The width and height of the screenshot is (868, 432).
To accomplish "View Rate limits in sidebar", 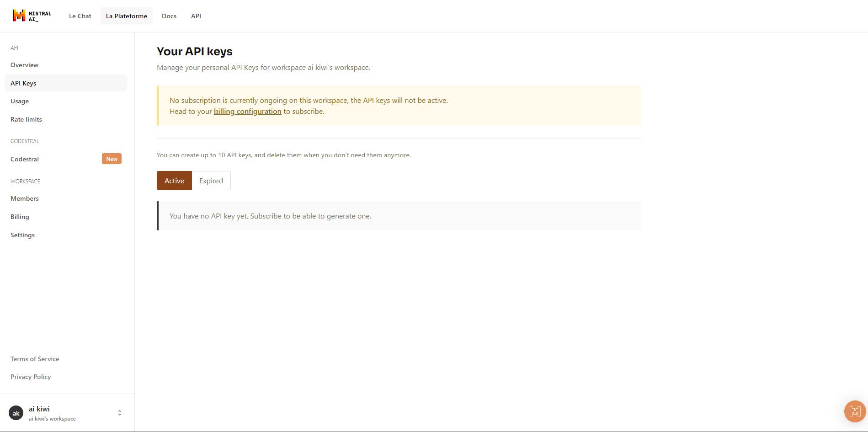I will 66,119.
